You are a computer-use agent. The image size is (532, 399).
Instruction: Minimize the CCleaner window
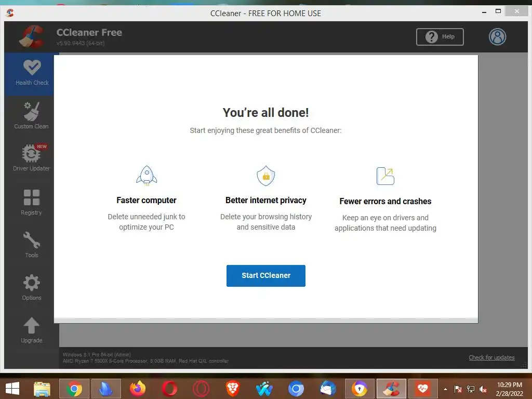coord(484,12)
